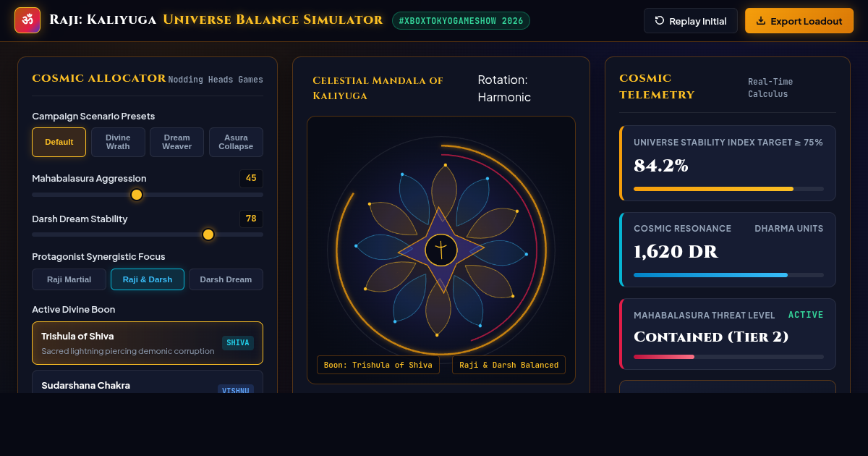Select the Sudarshana Chakra boon
The height and width of the screenshot is (456, 868).
coord(148,381)
